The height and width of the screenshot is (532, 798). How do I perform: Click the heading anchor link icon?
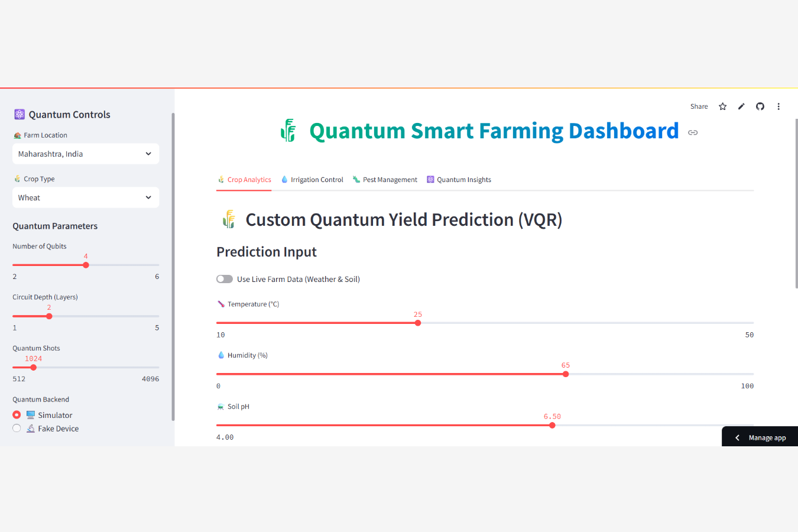[693, 132]
